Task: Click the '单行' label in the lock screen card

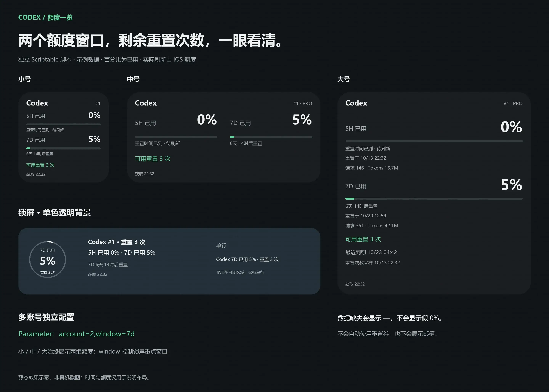Action: coord(221,245)
